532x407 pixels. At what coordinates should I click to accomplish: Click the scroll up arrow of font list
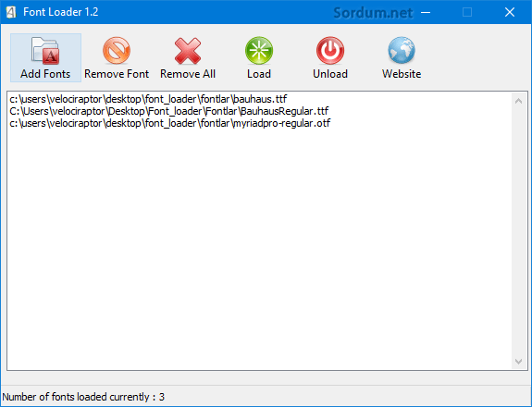pos(518,101)
